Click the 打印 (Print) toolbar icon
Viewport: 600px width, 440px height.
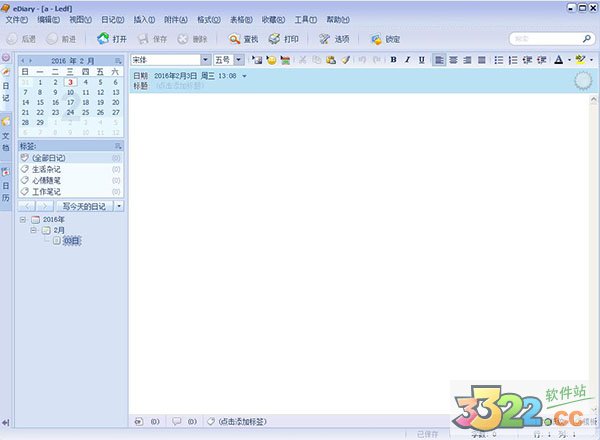pos(274,39)
